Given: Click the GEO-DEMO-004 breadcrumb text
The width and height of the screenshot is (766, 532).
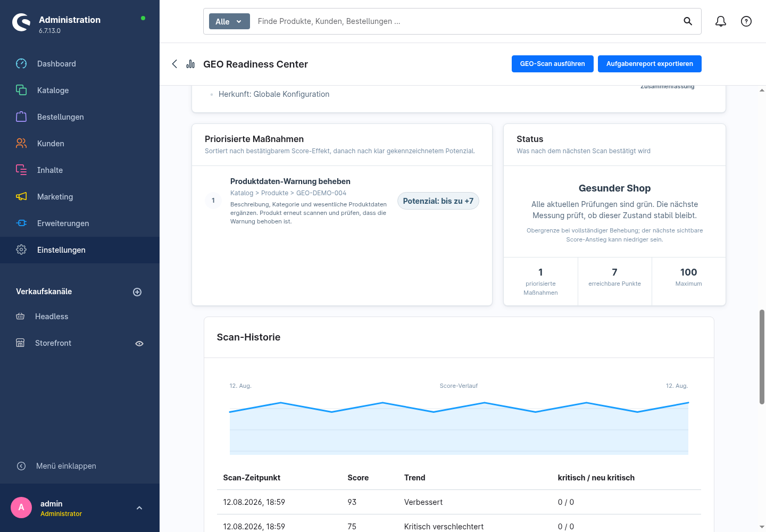Looking at the screenshot, I should pos(321,193).
